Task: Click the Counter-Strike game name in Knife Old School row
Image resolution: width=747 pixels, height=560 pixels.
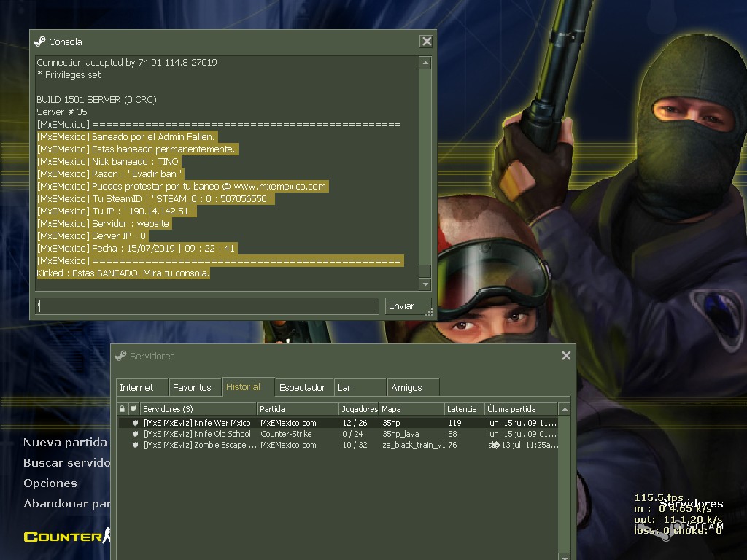Action: 286,434
